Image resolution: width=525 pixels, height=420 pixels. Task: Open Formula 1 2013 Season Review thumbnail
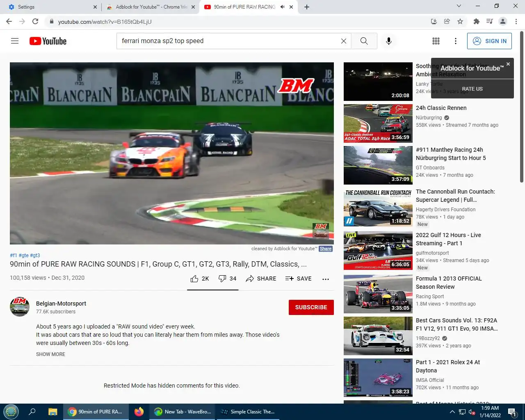pyautogui.click(x=378, y=294)
